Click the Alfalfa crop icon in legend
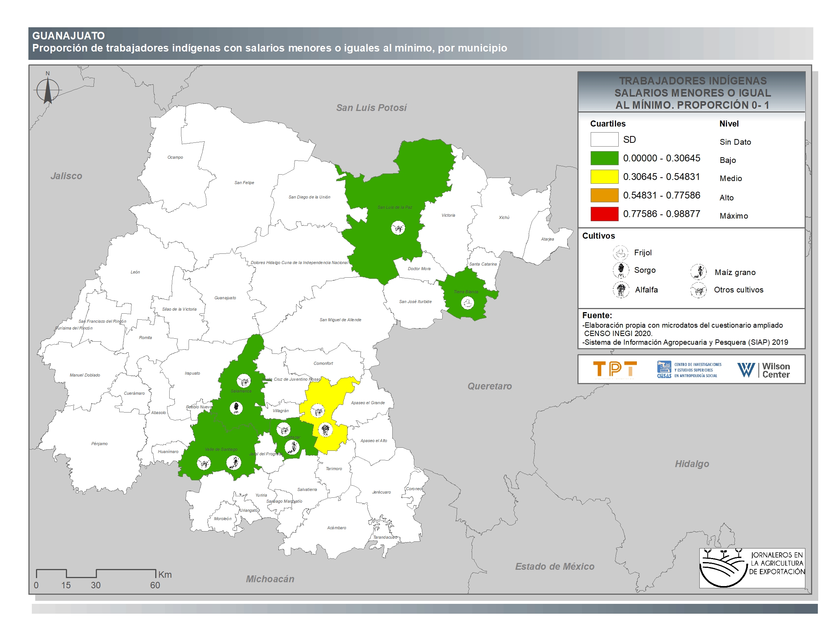 tap(621, 289)
